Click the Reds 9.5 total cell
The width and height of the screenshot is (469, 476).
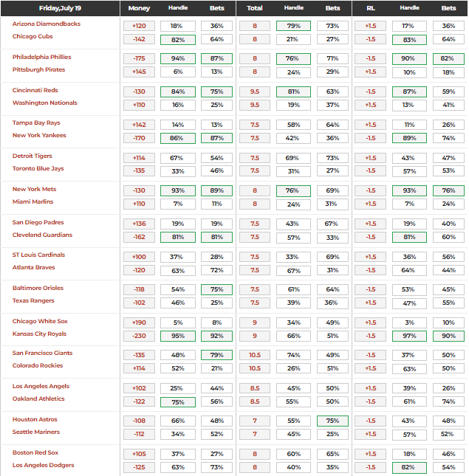[255, 92]
